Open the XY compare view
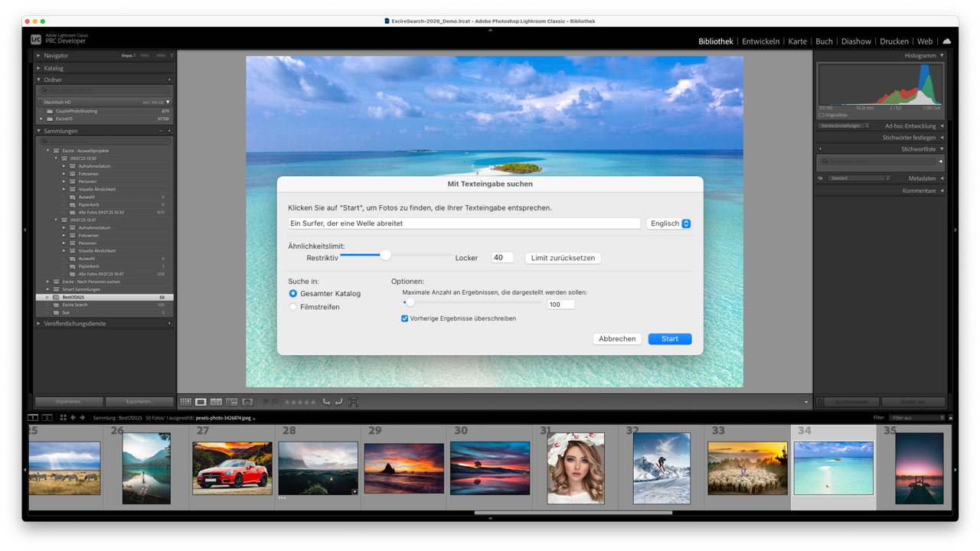This screenshot has height=551, width=980. click(216, 402)
